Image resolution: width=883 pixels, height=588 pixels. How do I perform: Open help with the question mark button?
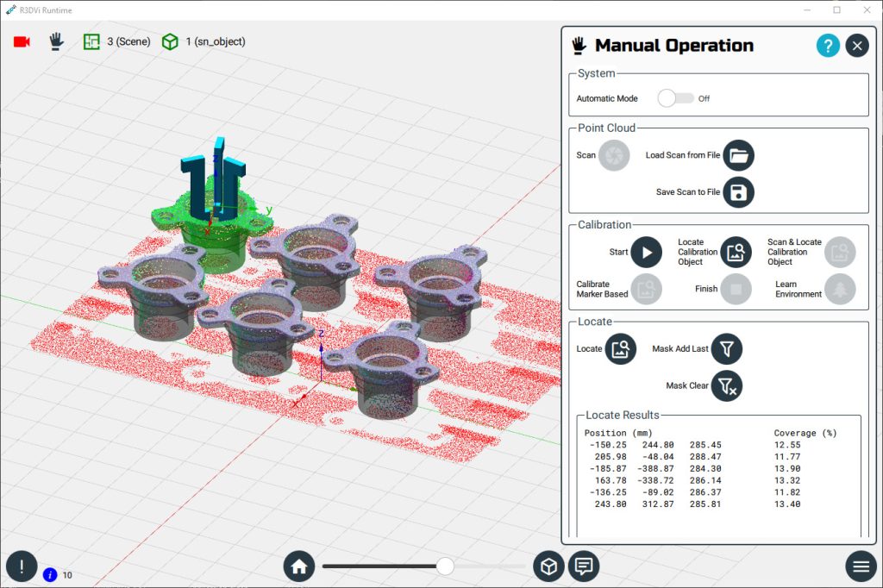[827, 46]
